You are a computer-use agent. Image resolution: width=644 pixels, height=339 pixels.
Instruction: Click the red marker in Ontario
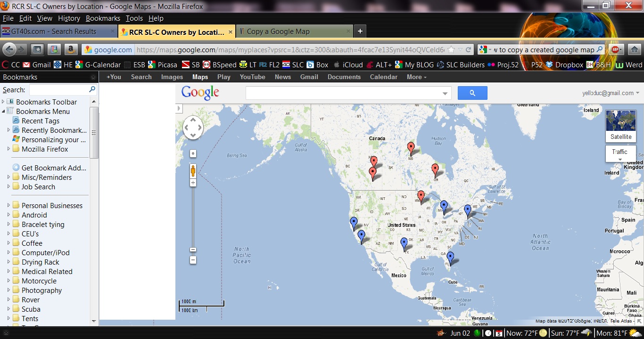click(x=435, y=170)
